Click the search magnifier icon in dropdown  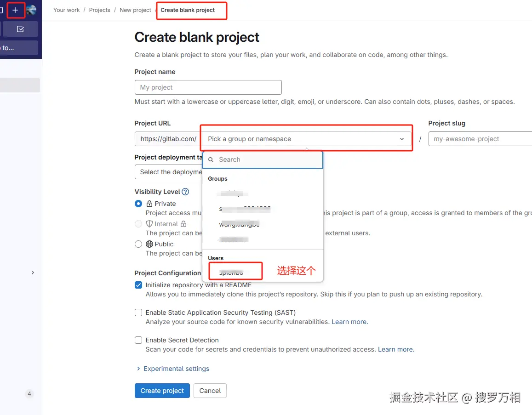(211, 159)
